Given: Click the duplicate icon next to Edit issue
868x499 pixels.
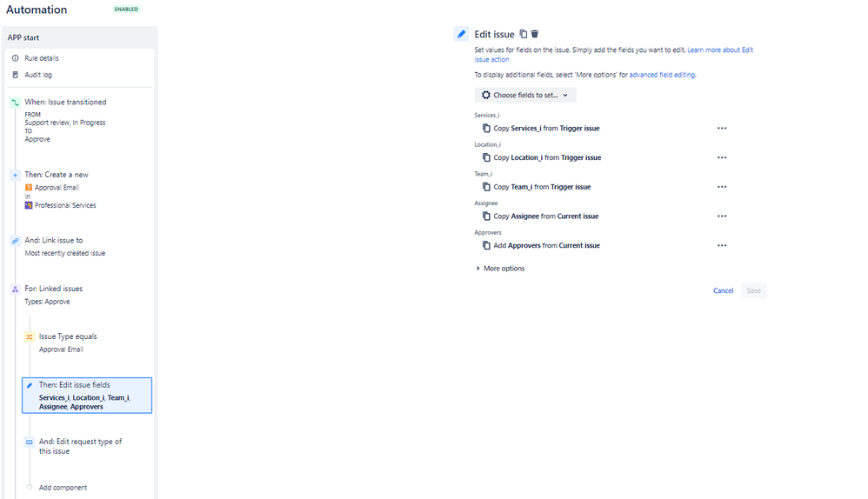Looking at the screenshot, I should (523, 34).
